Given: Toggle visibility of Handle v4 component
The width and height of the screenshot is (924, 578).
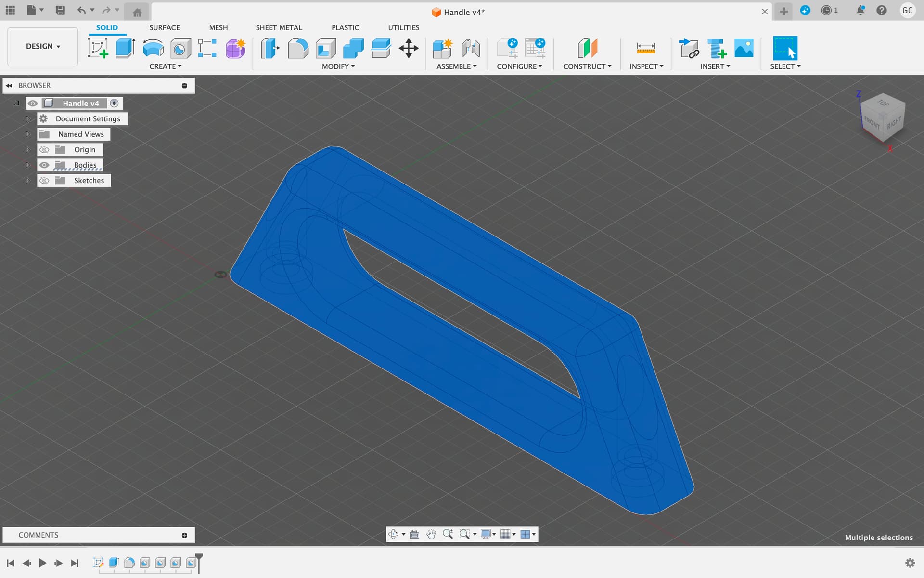Looking at the screenshot, I should click(x=33, y=104).
